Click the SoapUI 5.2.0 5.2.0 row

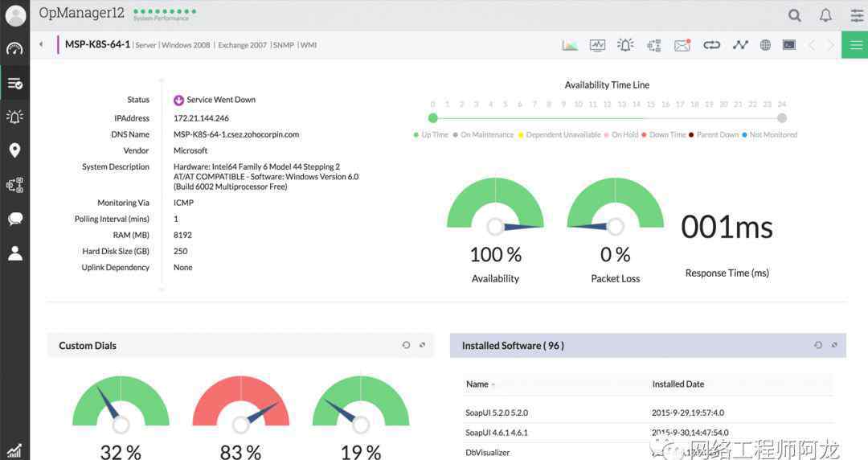coord(648,413)
